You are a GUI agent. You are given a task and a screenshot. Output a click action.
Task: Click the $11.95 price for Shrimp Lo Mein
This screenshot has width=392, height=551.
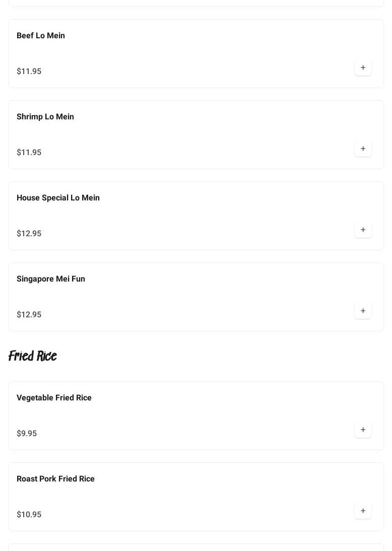29,153
